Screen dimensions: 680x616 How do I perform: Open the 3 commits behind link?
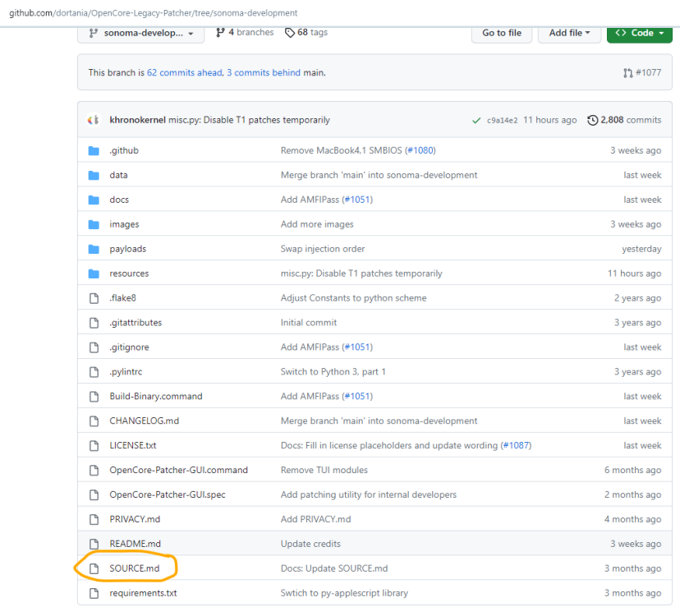[x=264, y=72]
